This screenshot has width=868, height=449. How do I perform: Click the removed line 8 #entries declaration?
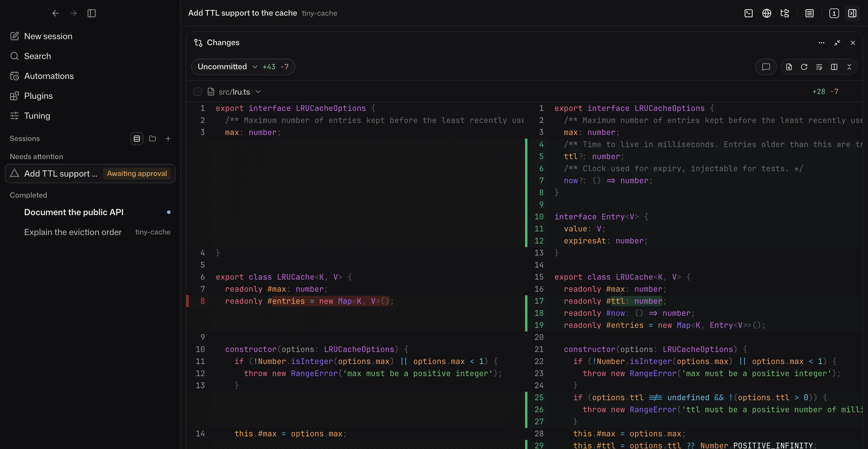pyautogui.click(x=309, y=301)
